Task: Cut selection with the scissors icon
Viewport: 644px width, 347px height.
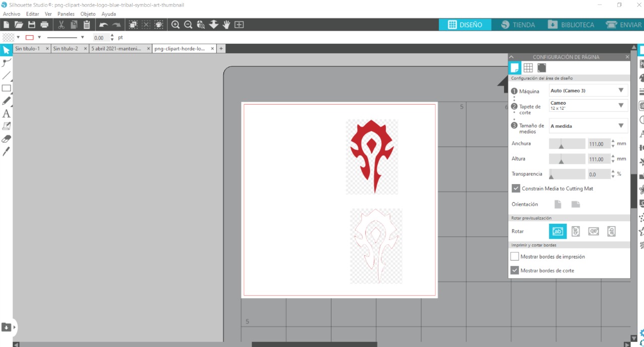Action: (61, 25)
